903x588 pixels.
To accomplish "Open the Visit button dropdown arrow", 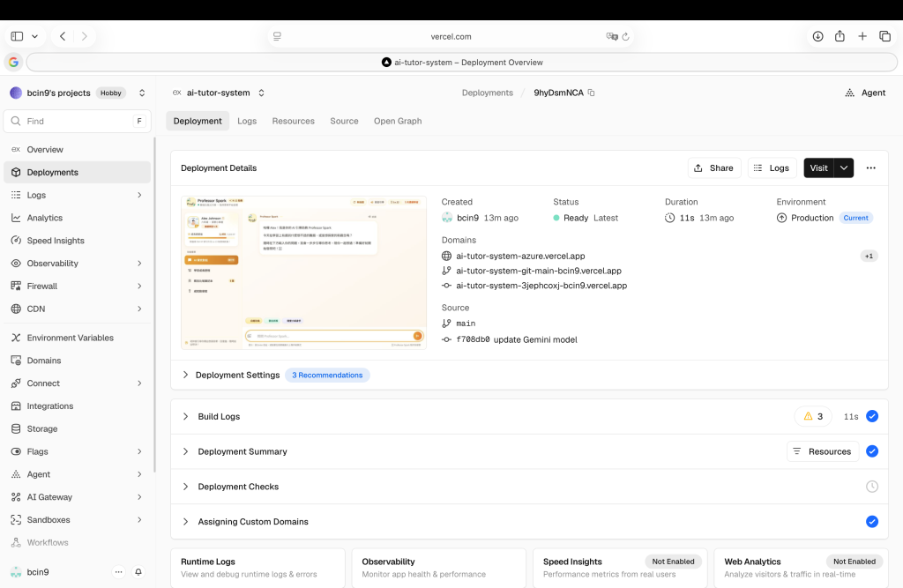I will point(844,168).
